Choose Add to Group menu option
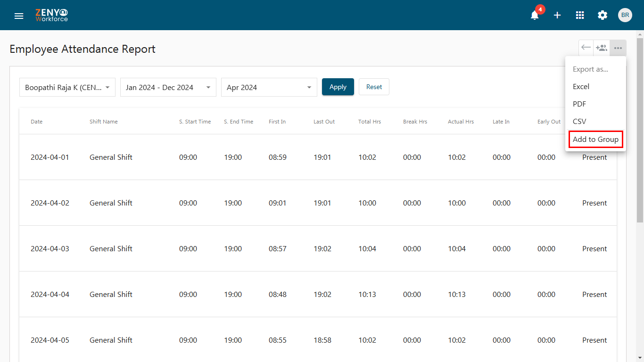The width and height of the screenshot is (644, 362). [595, 140]
